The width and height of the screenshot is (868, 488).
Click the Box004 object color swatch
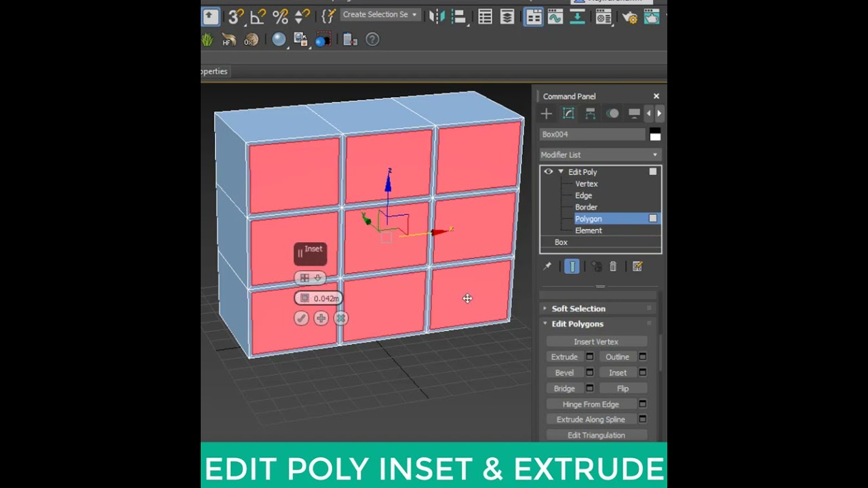(655, 134)
